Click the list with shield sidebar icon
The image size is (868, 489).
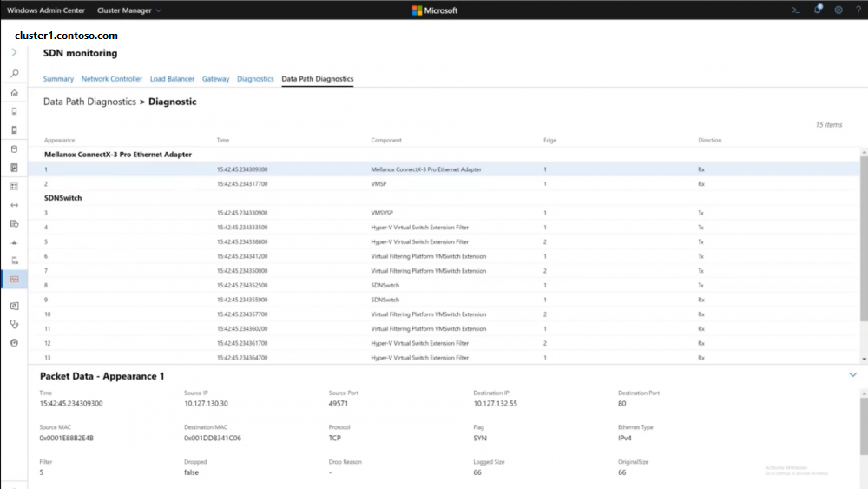tap(15, 224)
